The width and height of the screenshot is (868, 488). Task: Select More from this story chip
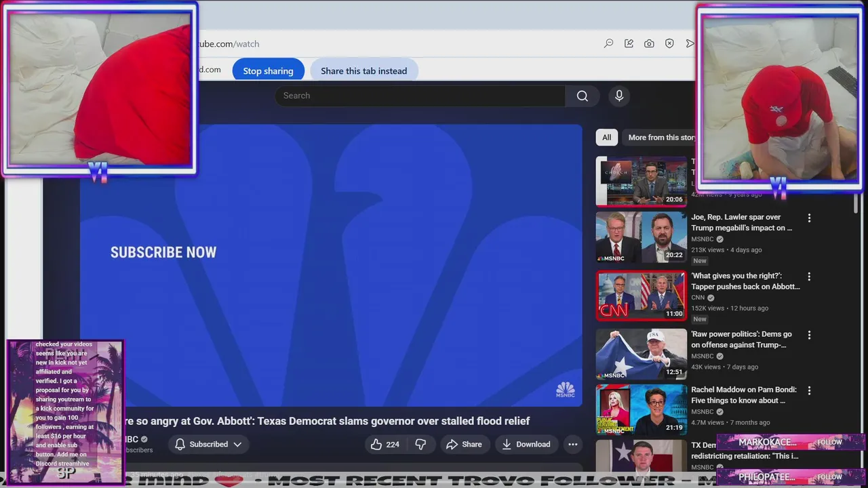(x=660, y=137)
